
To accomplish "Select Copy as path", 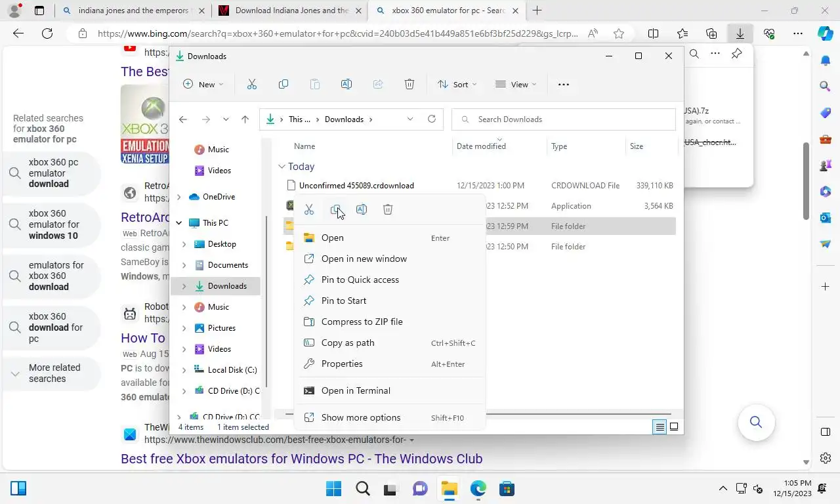I will [x=390, y=343].
